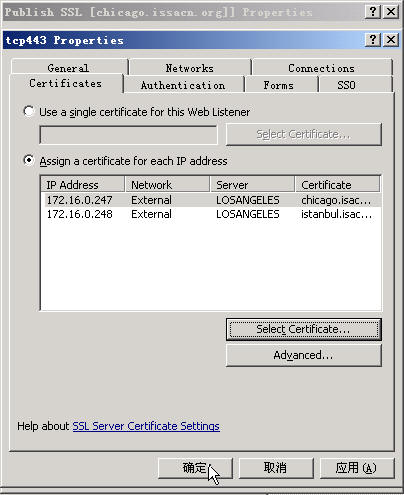Go to the Connections tab

322,68
